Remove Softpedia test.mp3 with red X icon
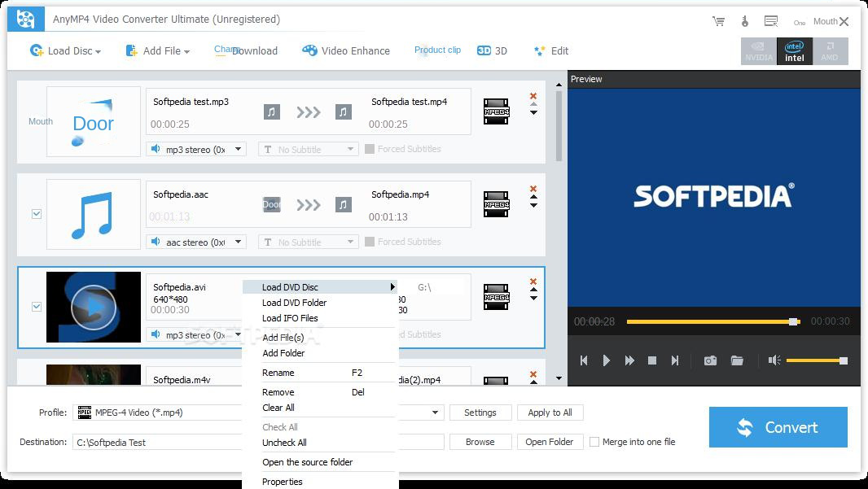This screenshot has height=489, width=868. 533,96
